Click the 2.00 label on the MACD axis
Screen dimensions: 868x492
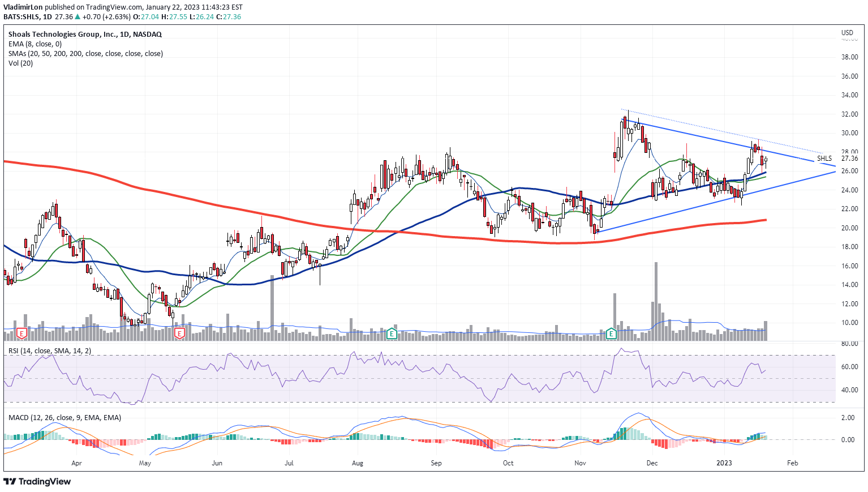click(848, 418)
